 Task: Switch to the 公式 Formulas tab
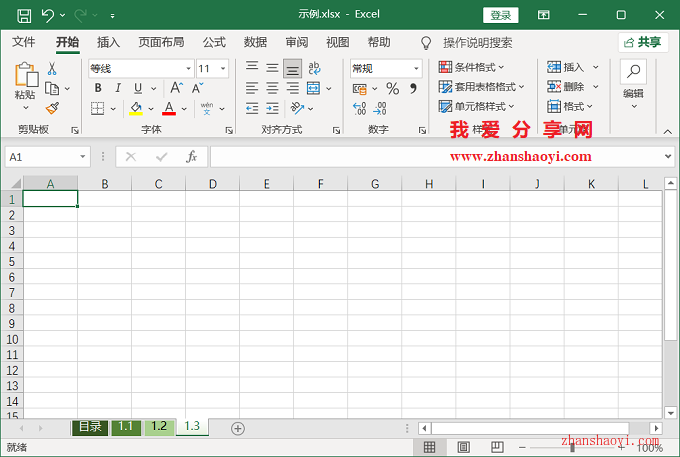pos(214,42)
